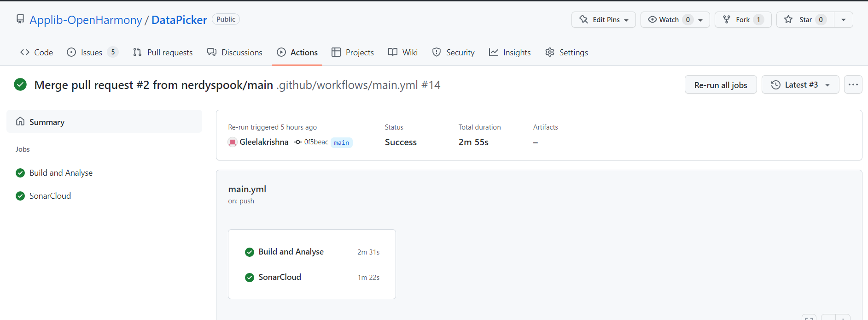Select Summary in the sidebar

coord(104,122)
